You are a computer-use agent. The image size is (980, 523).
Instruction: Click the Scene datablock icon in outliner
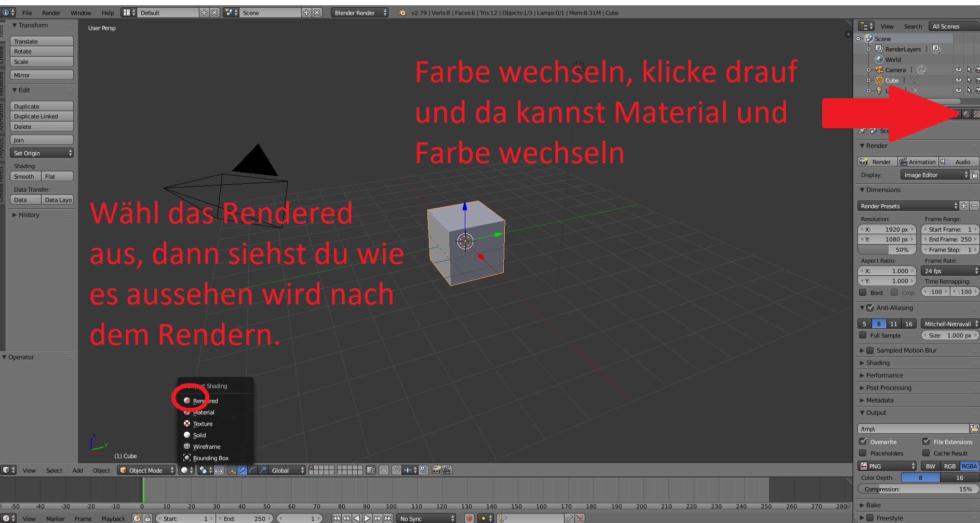click(x=869, y=38)
